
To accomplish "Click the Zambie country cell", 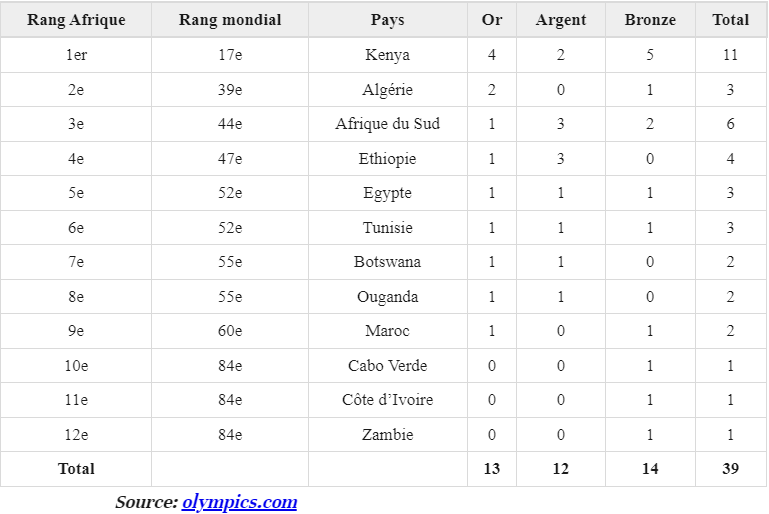I will (387, 435).
